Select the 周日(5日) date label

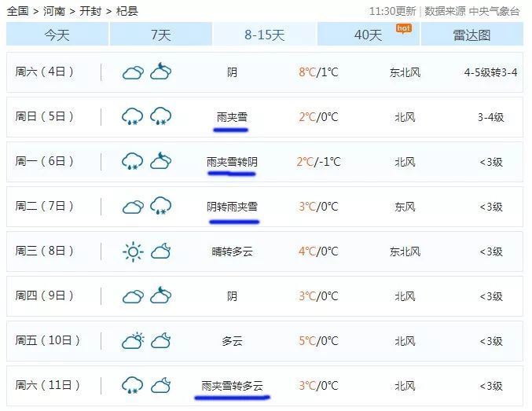tap(44, 116)
